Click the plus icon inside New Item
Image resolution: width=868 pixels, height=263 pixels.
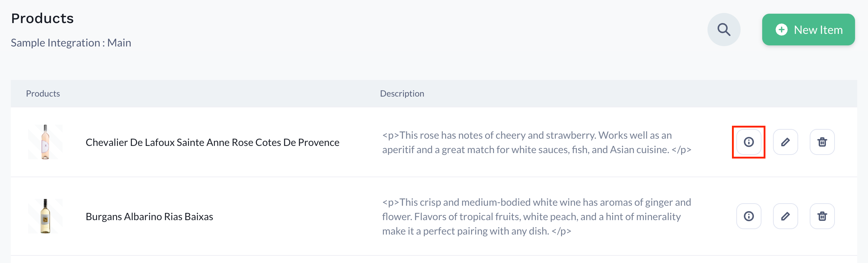781,30
